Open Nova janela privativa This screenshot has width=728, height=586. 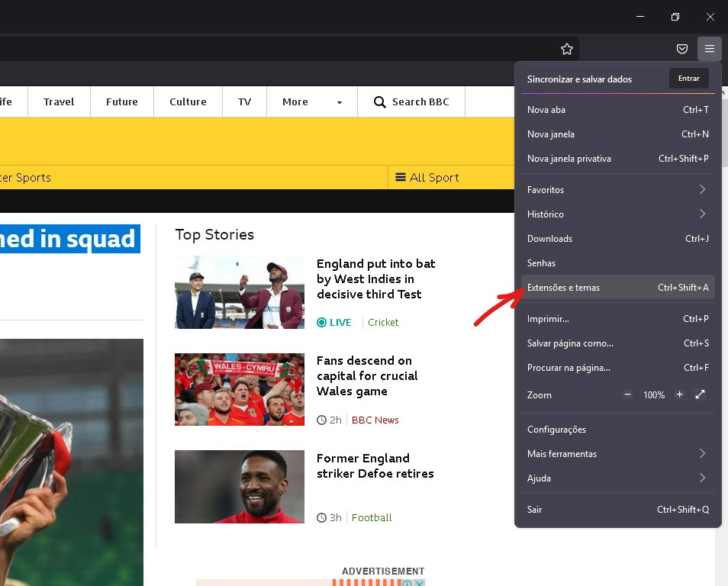pyautogui.click(x=617, y=159)
